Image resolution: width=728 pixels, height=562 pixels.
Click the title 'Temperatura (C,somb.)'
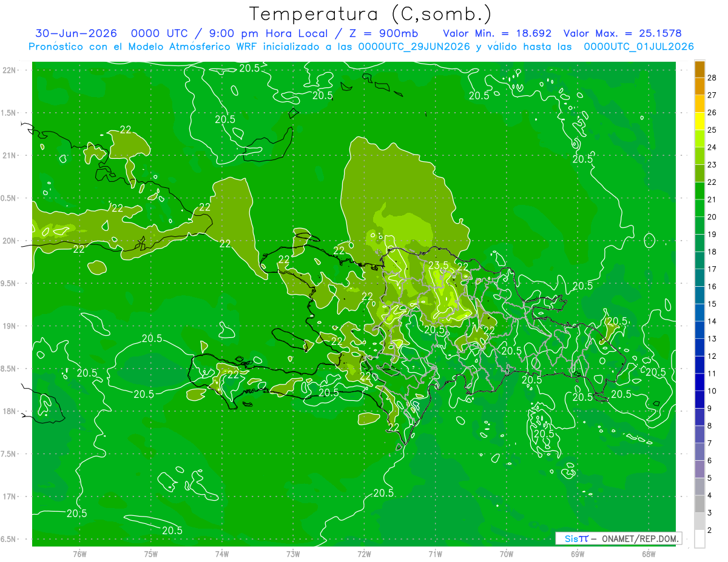click(x=370, y=14)
